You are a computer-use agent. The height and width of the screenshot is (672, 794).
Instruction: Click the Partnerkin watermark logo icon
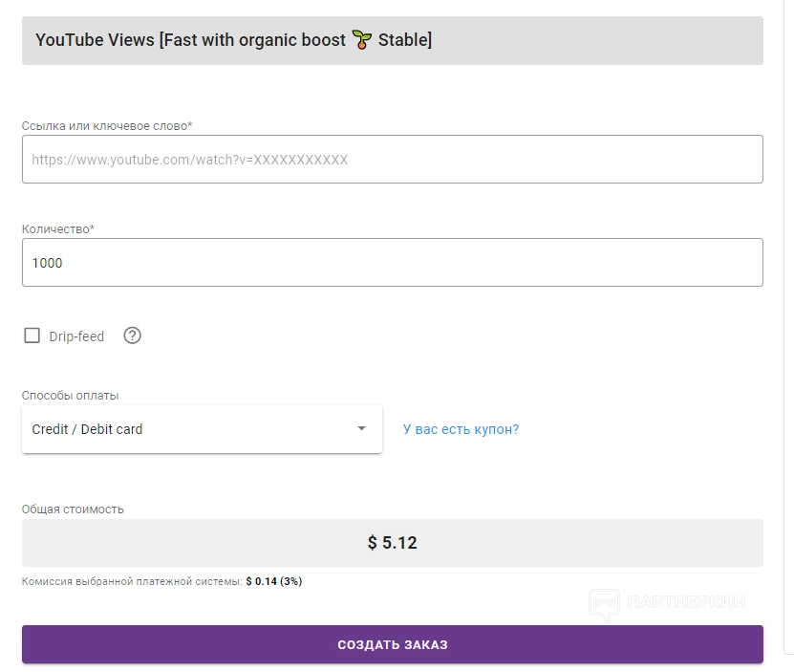(x=603, y=602)
